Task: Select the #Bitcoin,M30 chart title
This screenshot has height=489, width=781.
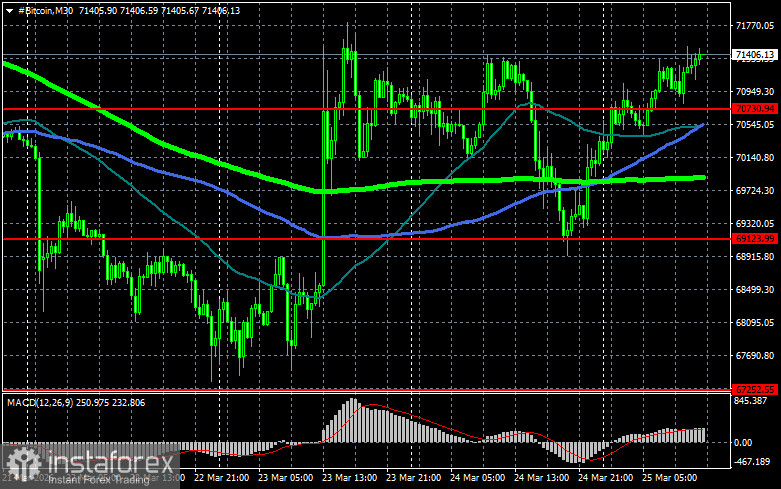Action: pos(45,10)
